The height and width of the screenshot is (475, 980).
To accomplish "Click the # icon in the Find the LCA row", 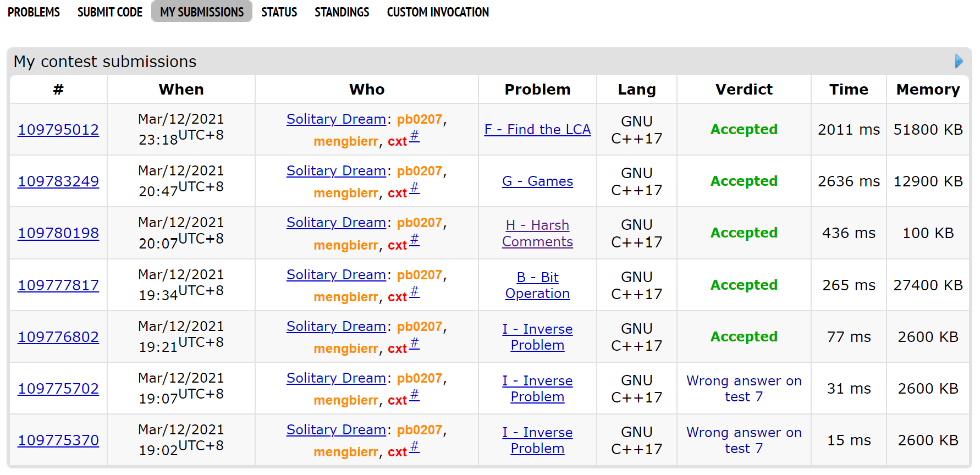I will pyautogui.click(x=415, y=136).
